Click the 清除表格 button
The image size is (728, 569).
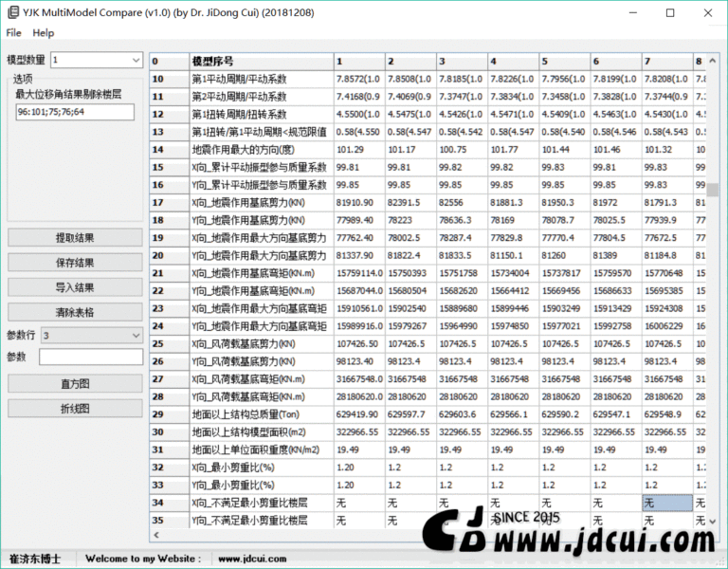[75, 312]
